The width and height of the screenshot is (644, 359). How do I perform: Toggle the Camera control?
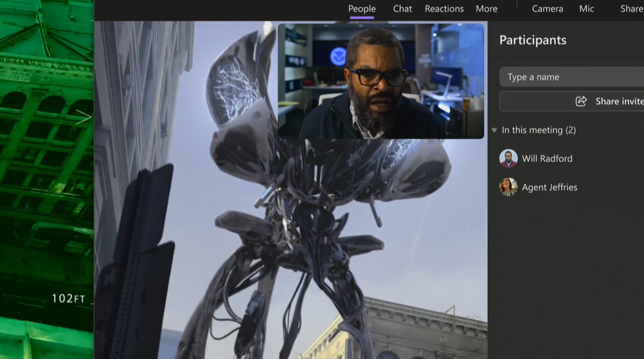pyautogui.click(x=547, y=9)
